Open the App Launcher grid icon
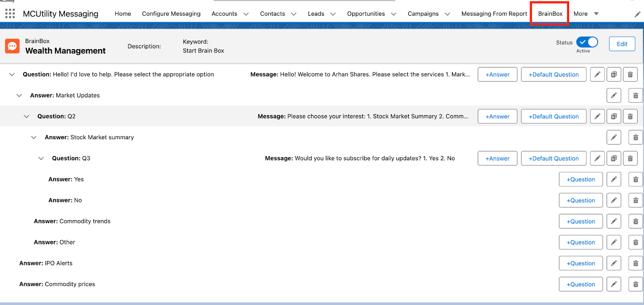 [x=10, y=14]
